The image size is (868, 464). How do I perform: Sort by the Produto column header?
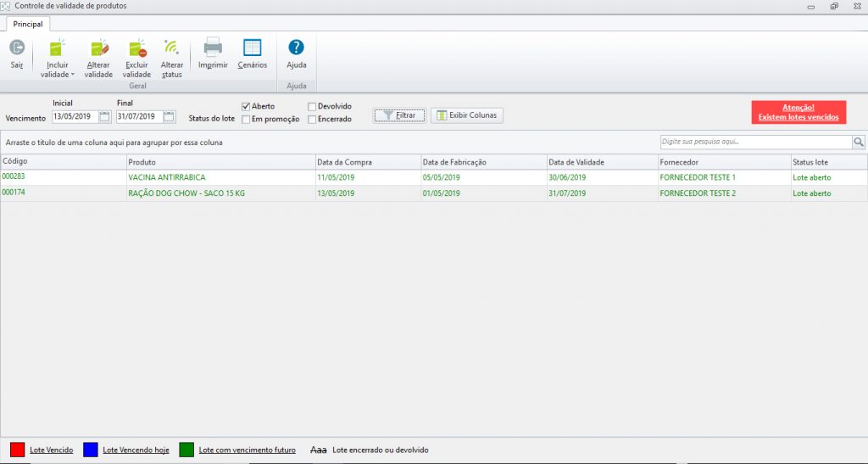(221, 162)
